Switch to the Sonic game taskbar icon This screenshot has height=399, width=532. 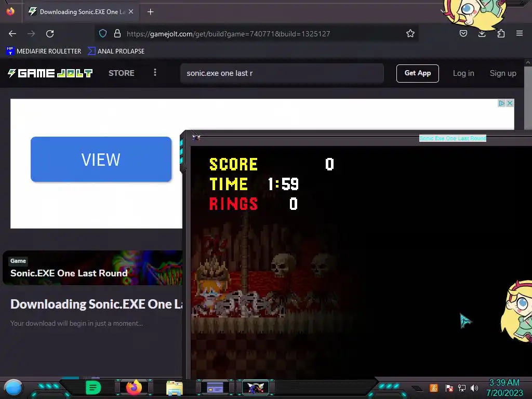click(x=256, y=388)
